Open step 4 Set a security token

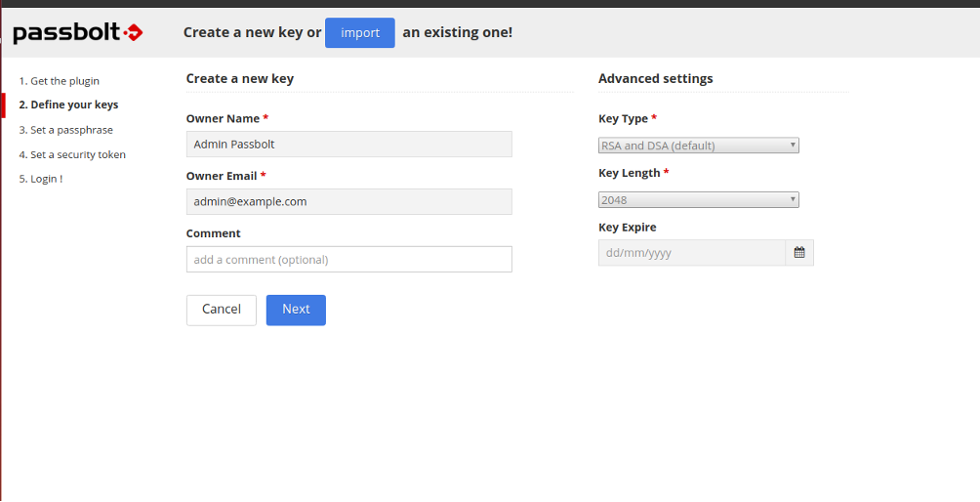(72, 154)
